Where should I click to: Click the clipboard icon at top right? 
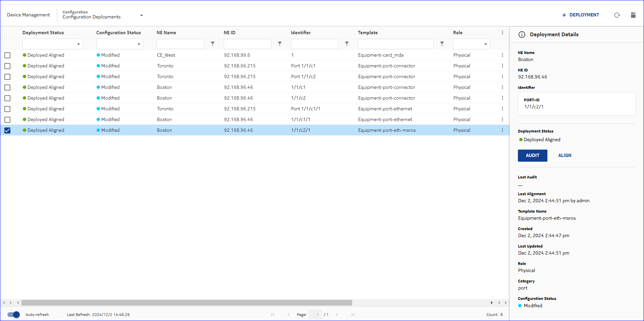633,15
